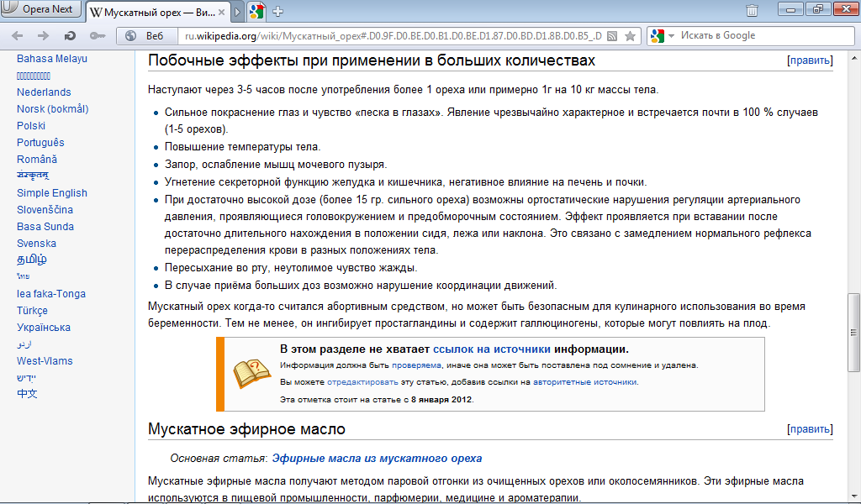Click the vertical scrollbar thumb

854,331
